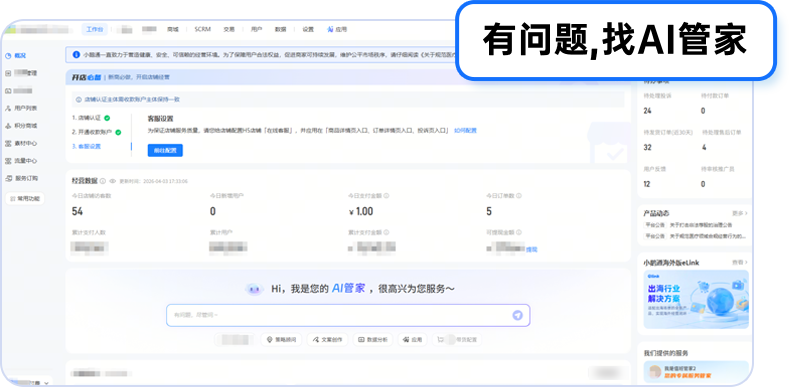Select 用户列表 in the left sidebar
Screen dimensions: 789x387
(26, 108)
